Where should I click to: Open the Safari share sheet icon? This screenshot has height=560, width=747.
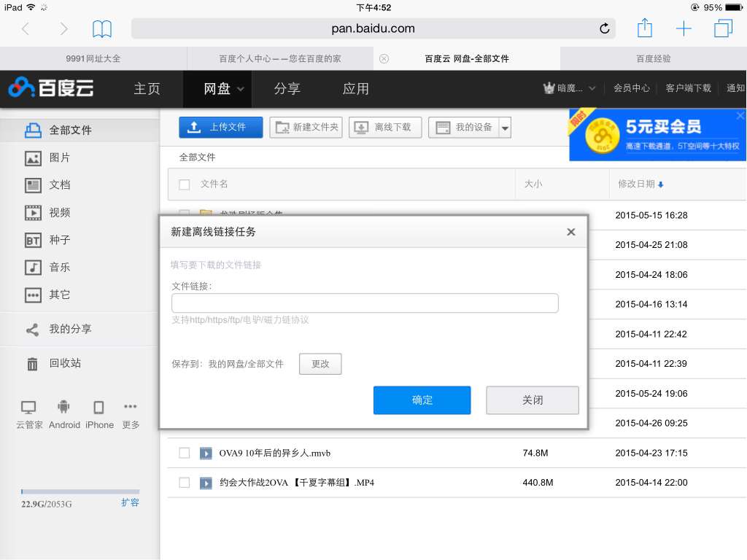point(645,28)
